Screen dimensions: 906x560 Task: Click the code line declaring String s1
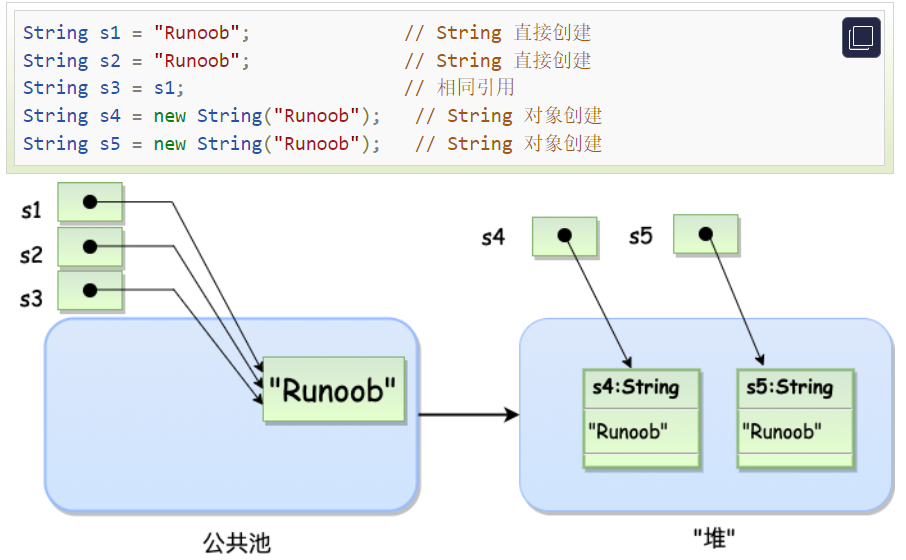(132, 33)
